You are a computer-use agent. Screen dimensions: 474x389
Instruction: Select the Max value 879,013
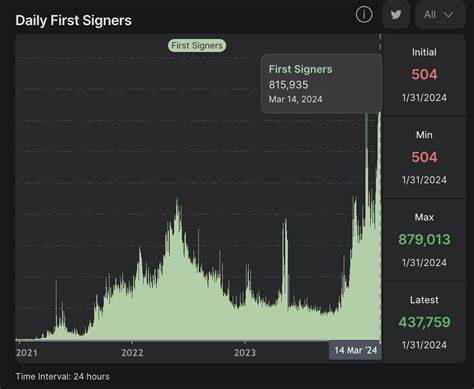pos(424,239)
